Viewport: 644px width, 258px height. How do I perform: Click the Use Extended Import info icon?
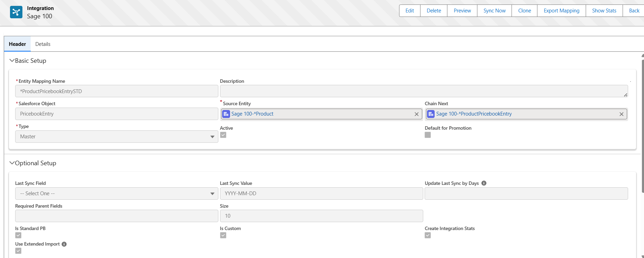click(64, 244)
